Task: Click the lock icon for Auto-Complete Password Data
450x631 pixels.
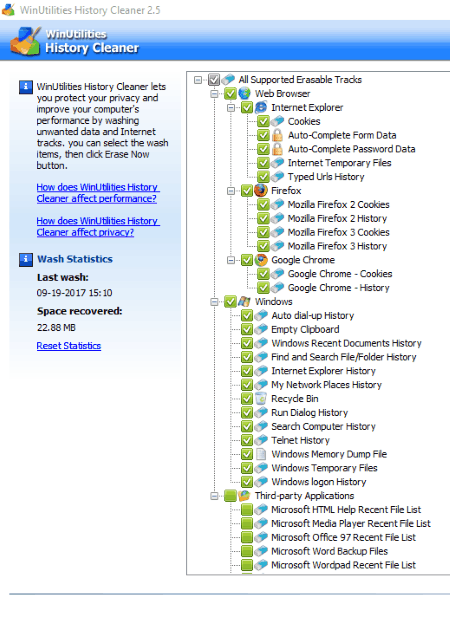Action: pos(277,149)
